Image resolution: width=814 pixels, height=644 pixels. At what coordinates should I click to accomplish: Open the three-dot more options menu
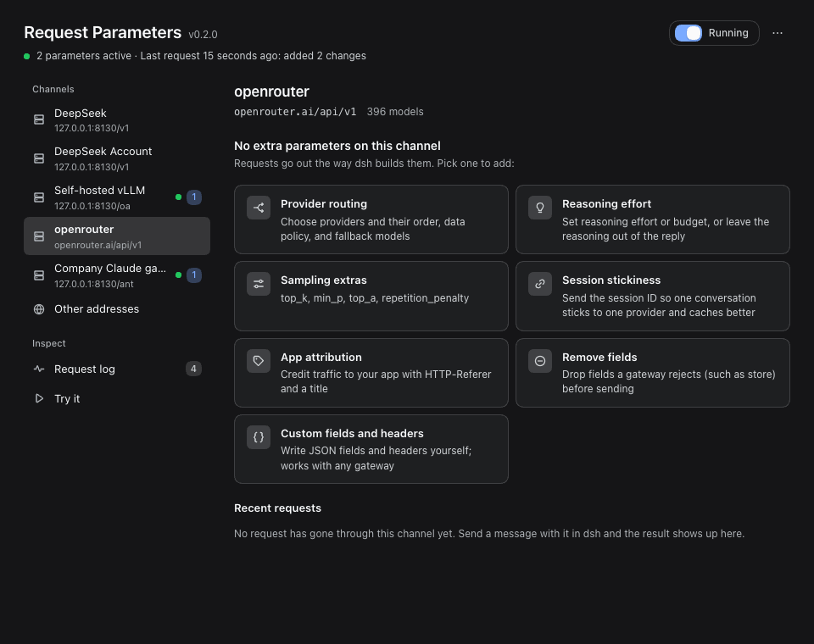[778, 33]
